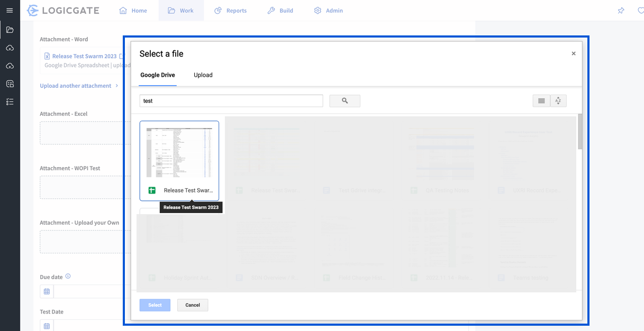Open the Build tab
This screenshot has height=331, width=644.
(280, 11)
